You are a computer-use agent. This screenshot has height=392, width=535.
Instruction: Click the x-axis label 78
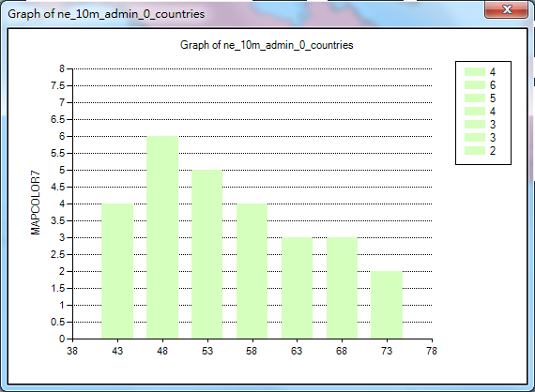pos(432,351)
